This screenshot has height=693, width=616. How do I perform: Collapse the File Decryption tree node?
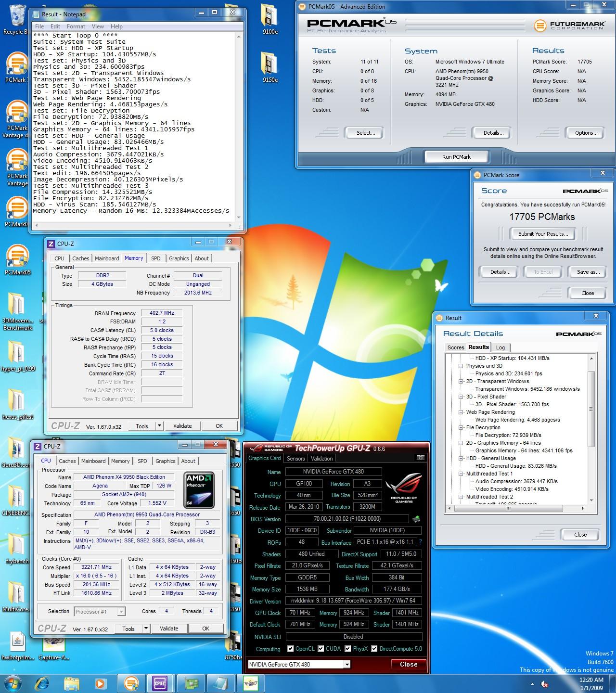tap(461, 427)
